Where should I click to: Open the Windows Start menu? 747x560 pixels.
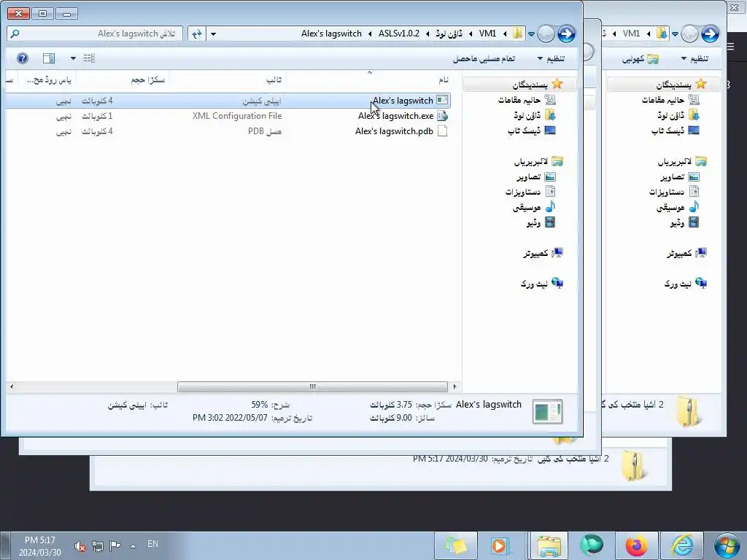[x=727, y=545]
